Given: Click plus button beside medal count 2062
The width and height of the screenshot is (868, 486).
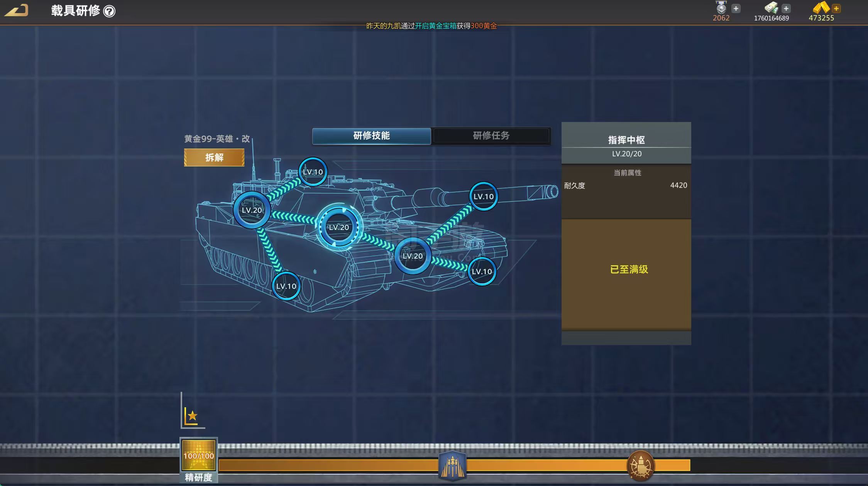Looking at the screenshot, I should [736, 8].
